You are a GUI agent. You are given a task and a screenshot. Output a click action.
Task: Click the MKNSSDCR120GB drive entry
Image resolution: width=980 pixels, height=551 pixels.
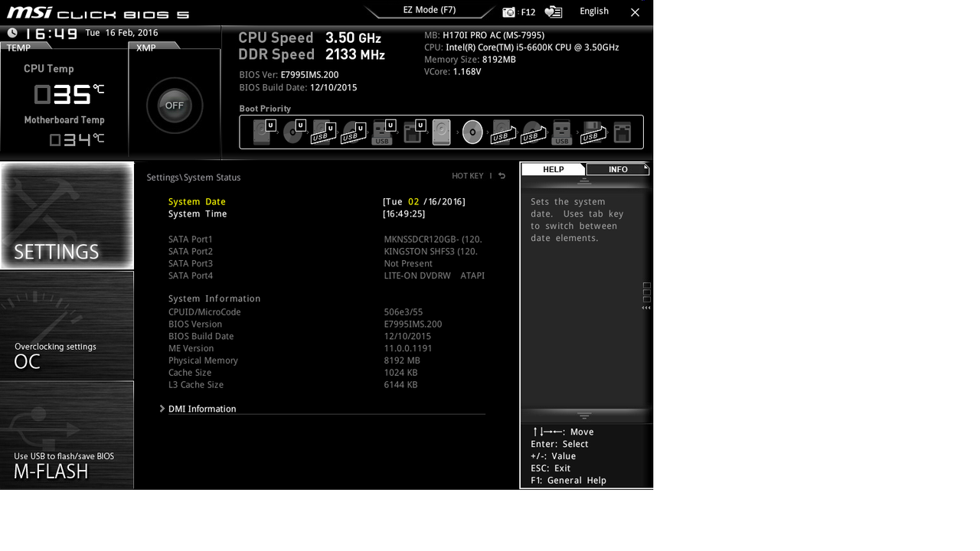click(x=433, y=240)
